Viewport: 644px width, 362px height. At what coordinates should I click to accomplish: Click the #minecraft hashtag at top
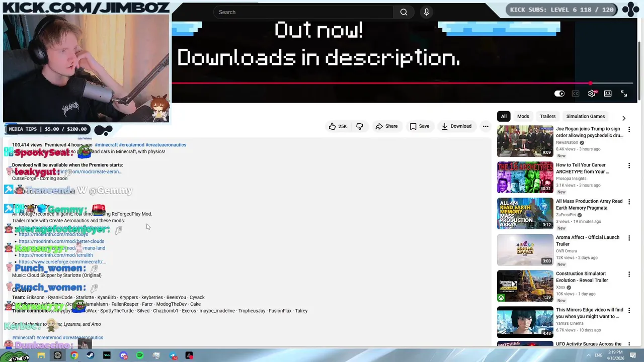pos(106,145)
